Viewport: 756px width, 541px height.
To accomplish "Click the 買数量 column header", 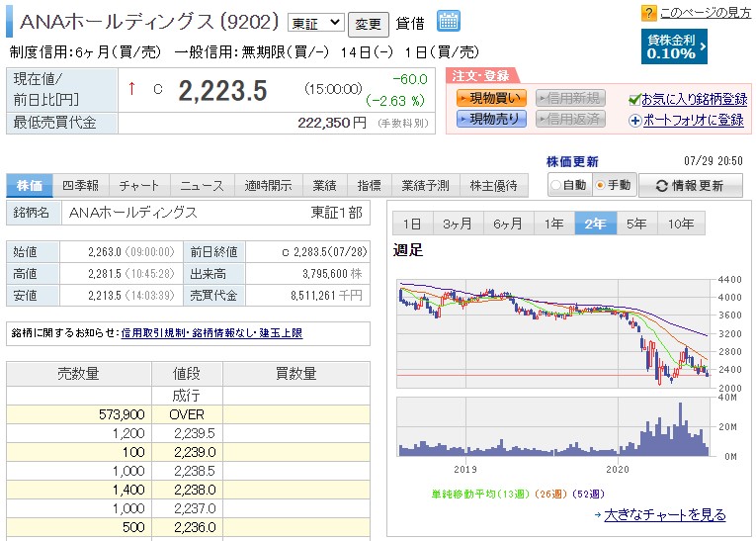I will point(296,374).
